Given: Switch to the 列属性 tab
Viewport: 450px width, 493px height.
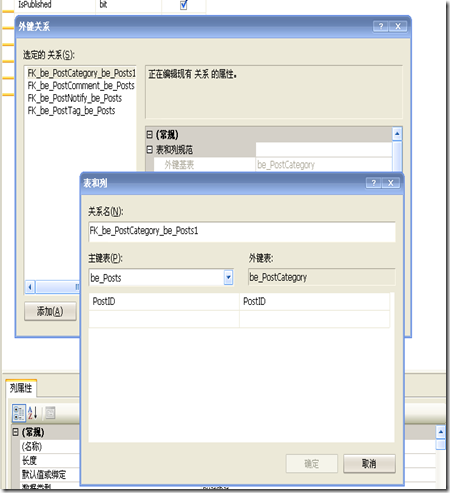Looking at the screenshot, I should [x=21, y=388].
